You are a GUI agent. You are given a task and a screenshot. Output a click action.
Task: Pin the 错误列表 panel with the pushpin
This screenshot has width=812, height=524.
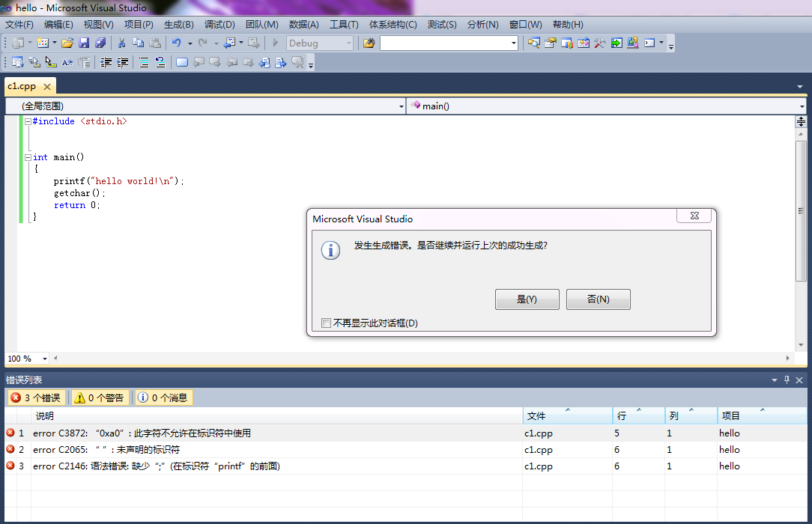(x=787, y=380)
